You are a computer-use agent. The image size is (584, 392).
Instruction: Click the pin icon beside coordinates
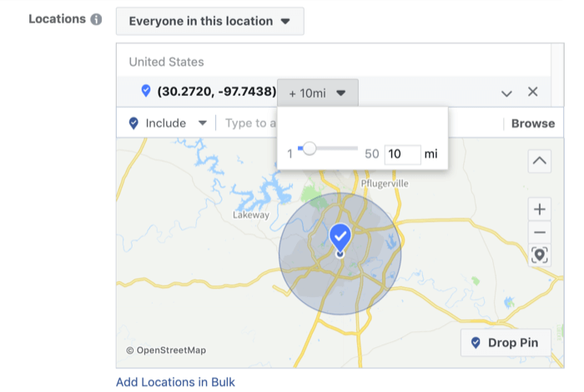[x=146, y=90]
